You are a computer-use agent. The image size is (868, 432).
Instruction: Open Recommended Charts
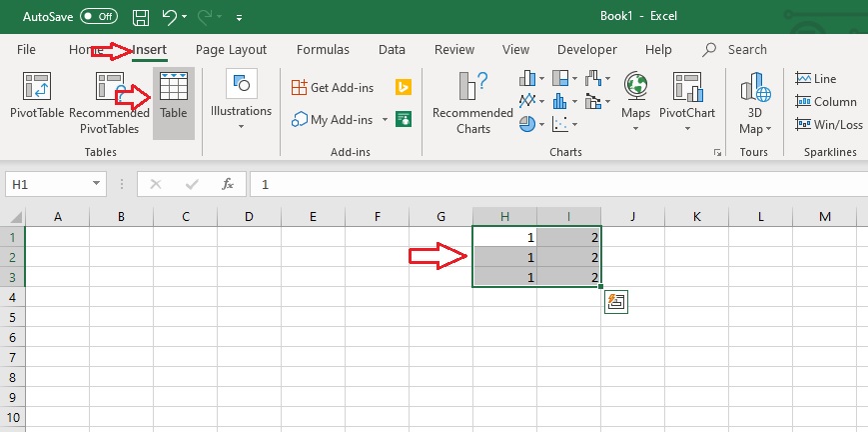pos(472,104)
